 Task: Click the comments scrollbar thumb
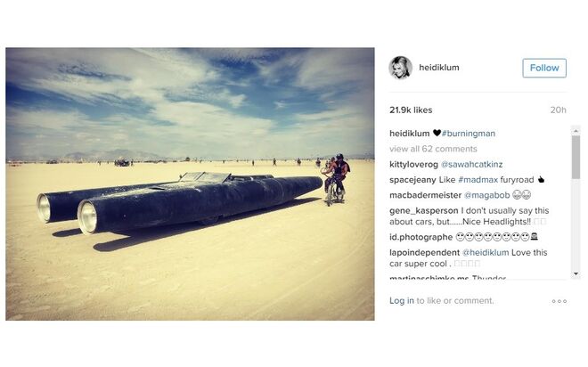(576, 158)
